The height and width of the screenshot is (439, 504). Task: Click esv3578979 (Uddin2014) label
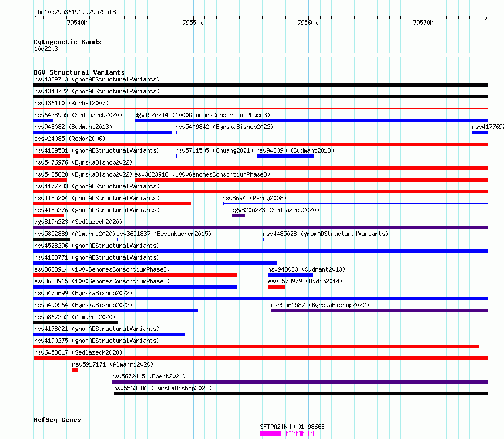coord(305,281)
